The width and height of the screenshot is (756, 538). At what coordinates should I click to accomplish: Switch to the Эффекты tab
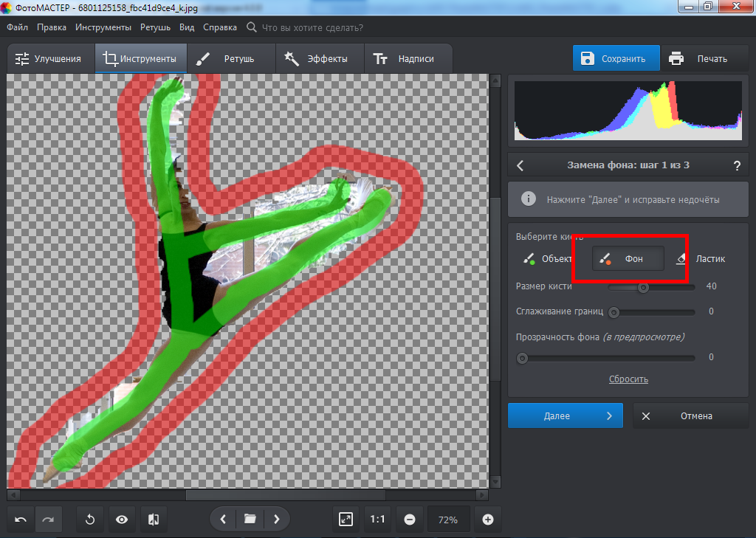point(318,59)
